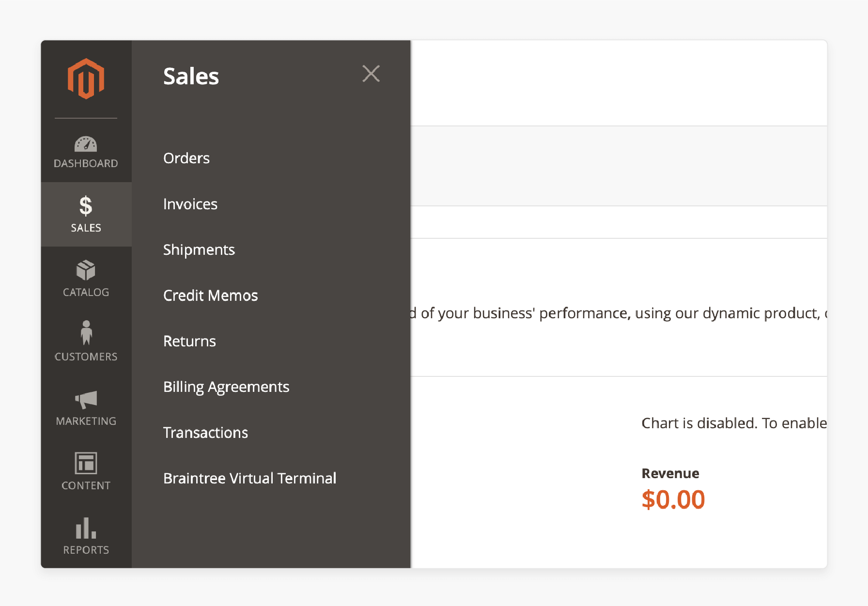Choose Returns from Sales menu
This screenshot has width=868, height=606.
189,341
